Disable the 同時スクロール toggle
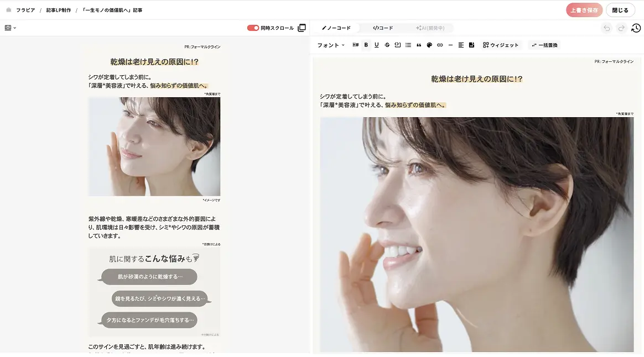 pyautogui.click(x=254, y=27)
